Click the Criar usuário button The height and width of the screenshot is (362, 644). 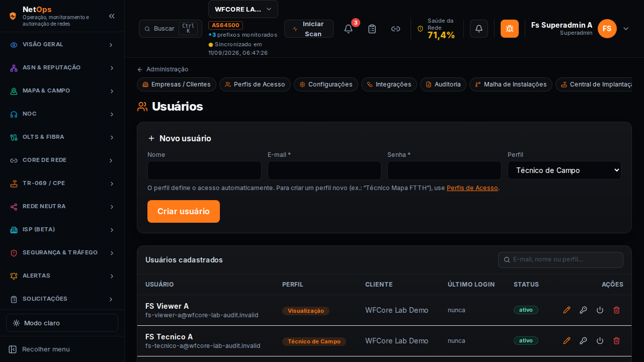184,211
